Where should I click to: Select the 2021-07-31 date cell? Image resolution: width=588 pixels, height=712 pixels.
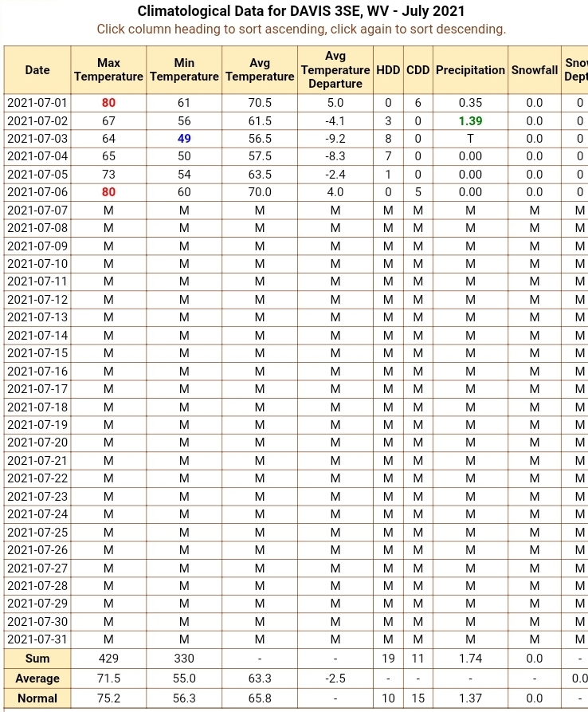[x=37, y=639]
